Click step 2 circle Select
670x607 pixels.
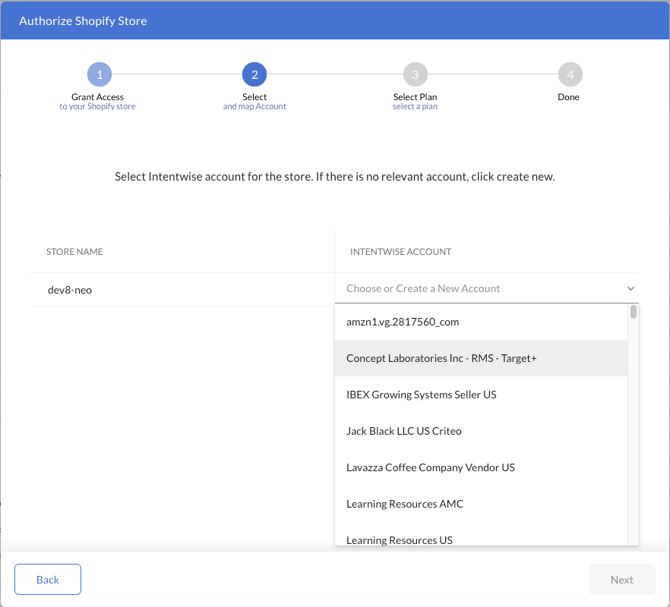pyautogui.click(x=254, y=74)
